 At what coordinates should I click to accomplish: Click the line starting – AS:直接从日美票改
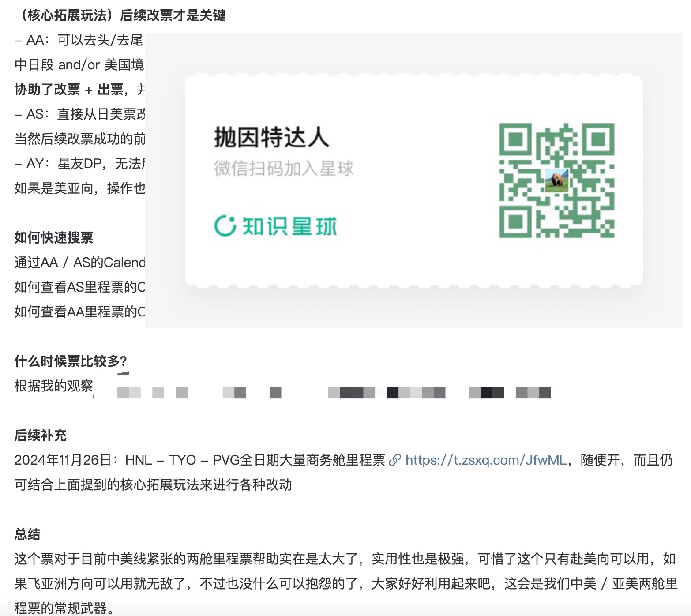tap(79, 114)
